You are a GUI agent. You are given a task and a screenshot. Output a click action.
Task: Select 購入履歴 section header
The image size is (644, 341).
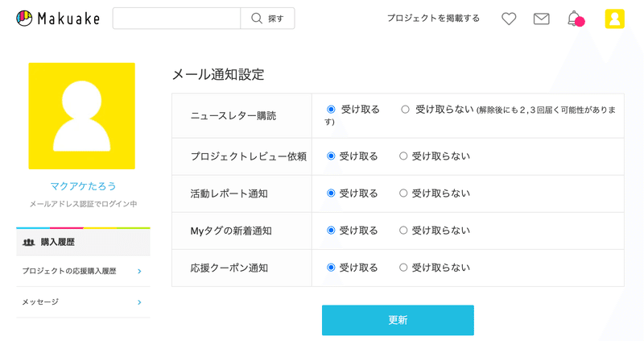[x=83, y=242]
